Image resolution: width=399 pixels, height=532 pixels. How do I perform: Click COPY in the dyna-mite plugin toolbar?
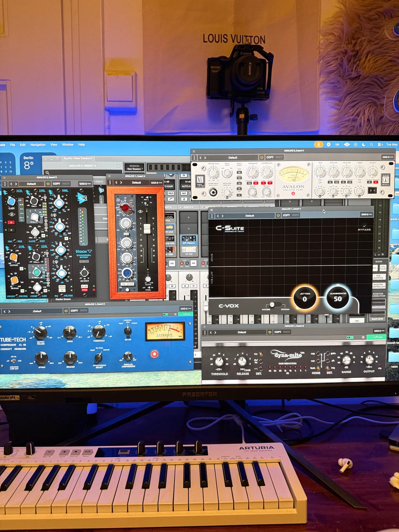278,332
